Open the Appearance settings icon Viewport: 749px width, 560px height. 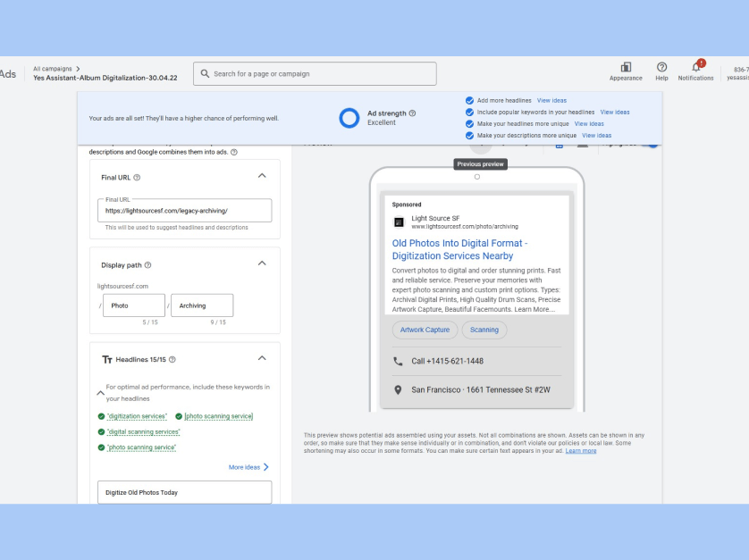(x=626, y=67)
